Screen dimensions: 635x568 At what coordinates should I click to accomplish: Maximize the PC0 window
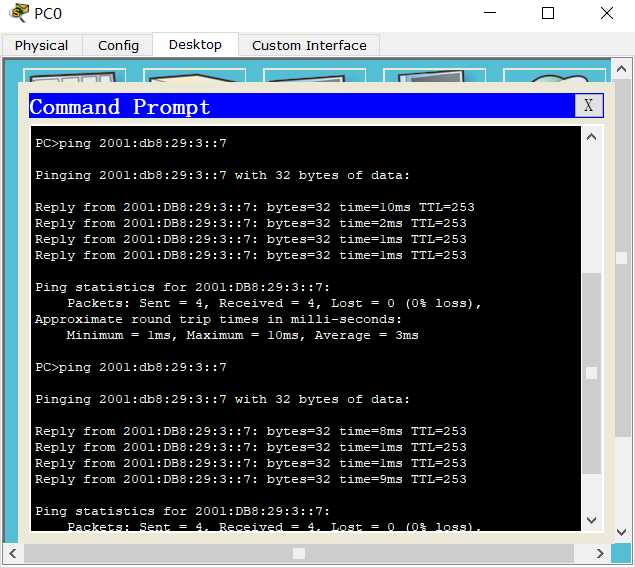point(548,13)
